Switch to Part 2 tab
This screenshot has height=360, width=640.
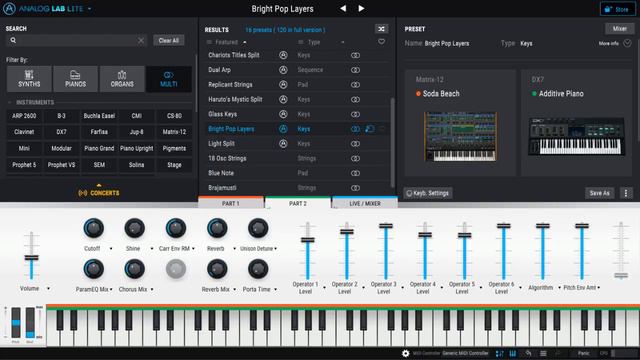[x=298, y=203]
